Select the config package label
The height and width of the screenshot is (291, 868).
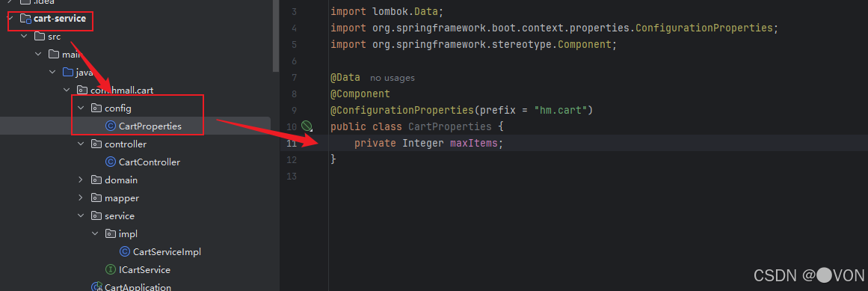pos(118,108)
